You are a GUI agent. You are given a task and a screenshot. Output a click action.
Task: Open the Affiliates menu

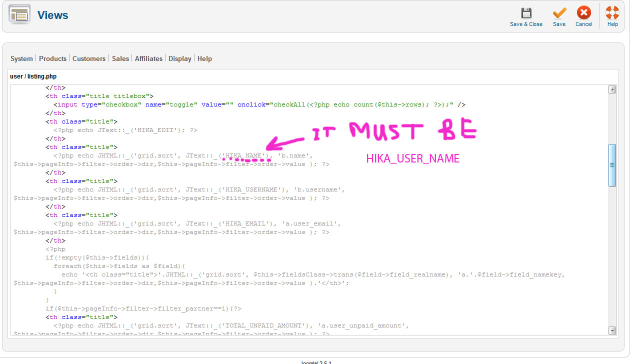(148, 58)
